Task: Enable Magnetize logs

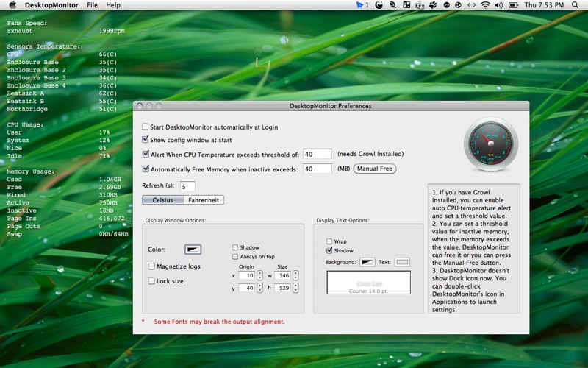Action: click(151, 266)
